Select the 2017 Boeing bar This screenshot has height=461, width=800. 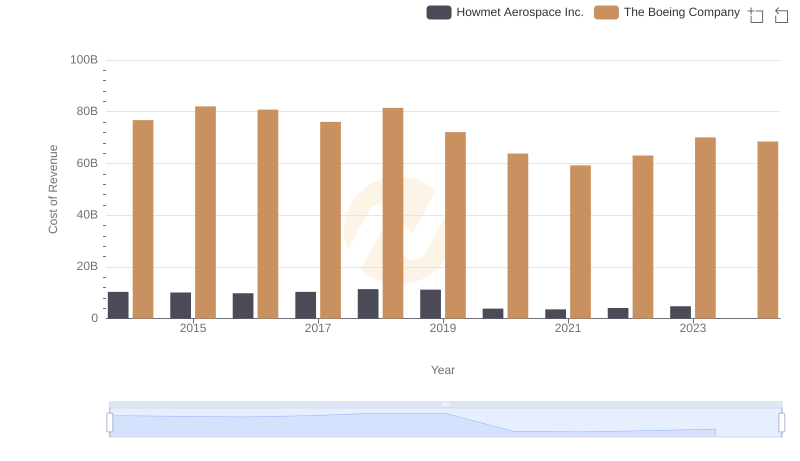[330, 220]
